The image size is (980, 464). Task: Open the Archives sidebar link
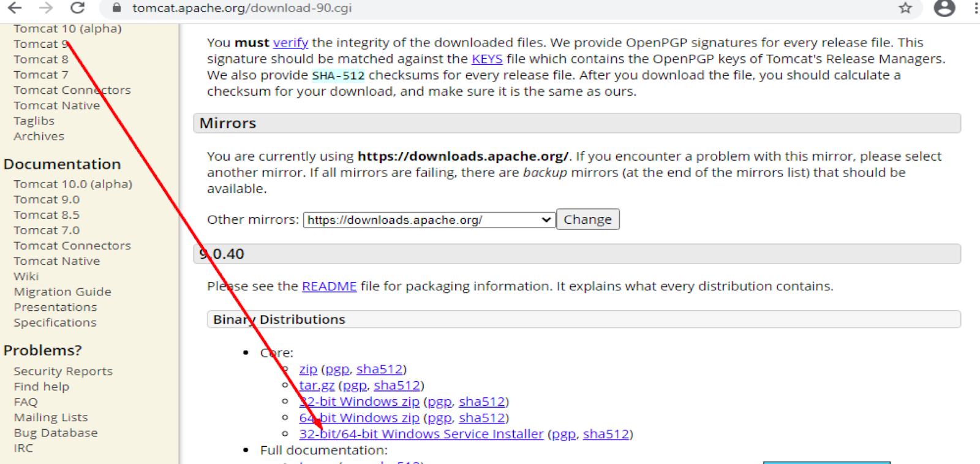39,136
